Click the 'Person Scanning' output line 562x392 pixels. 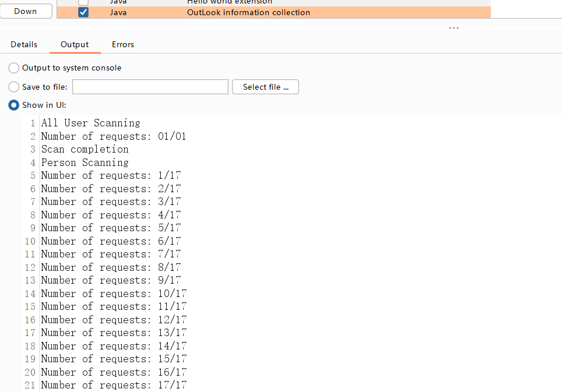coord(85,163)
